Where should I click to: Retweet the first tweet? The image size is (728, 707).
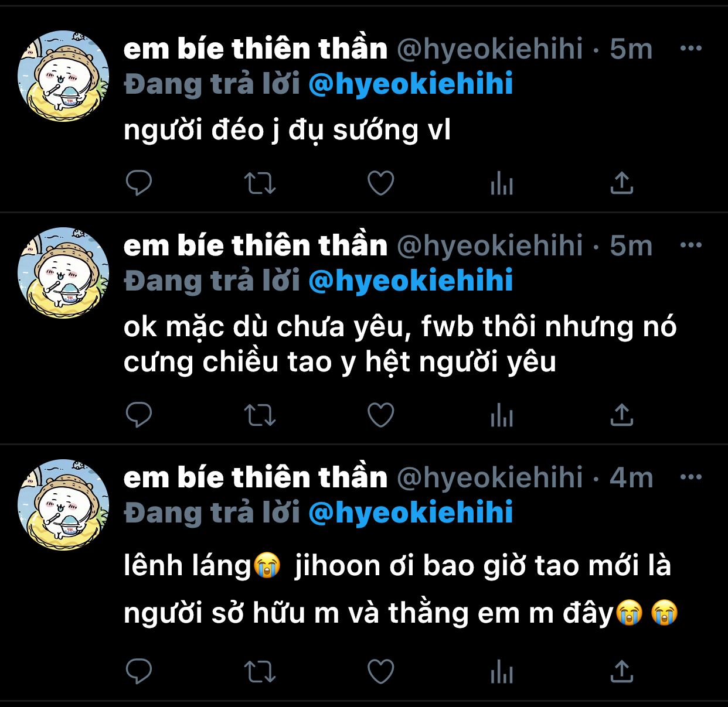click(260, 183)
